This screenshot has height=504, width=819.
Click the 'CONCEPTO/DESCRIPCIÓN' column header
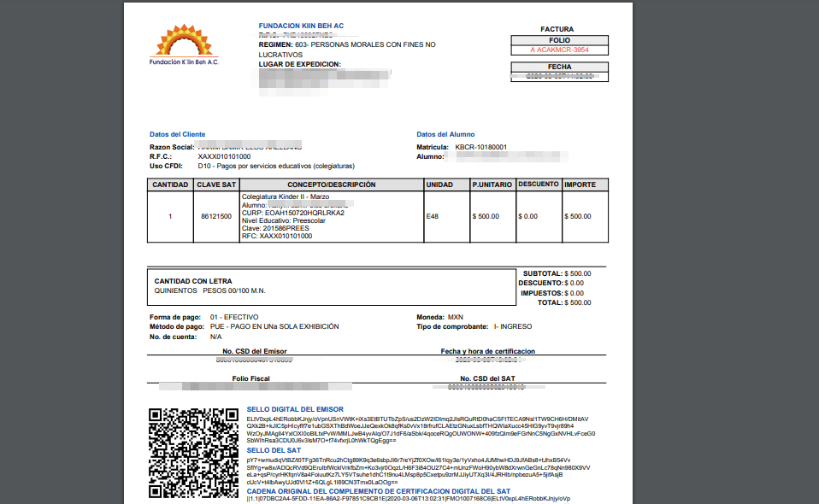point(331,185)
